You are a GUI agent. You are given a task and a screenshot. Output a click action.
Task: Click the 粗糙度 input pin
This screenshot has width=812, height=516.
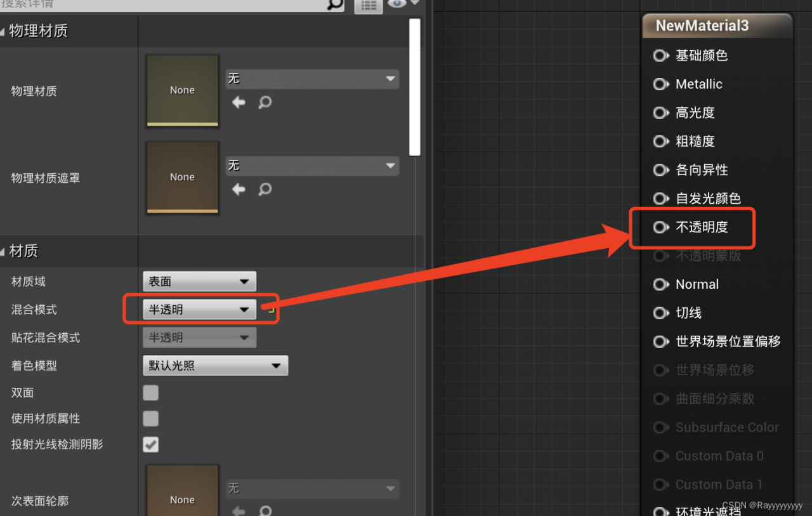[x=661, y=142]
